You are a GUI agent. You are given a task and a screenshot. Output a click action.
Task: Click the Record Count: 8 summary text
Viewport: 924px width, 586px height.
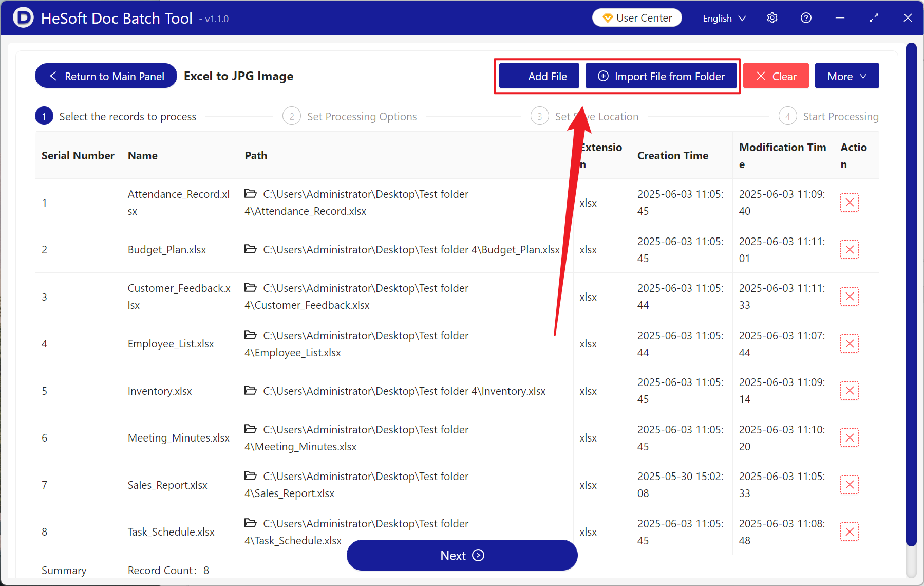coord(168,571)
